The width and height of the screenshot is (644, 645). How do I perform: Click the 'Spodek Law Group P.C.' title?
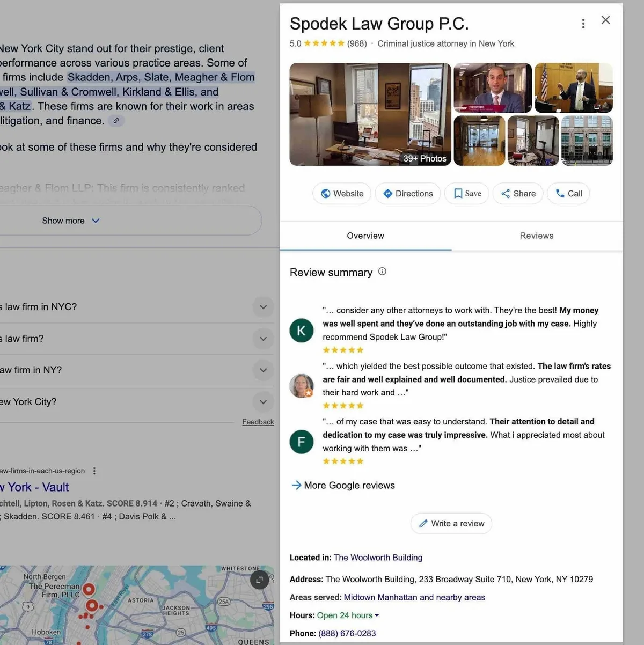click(379, 24)
